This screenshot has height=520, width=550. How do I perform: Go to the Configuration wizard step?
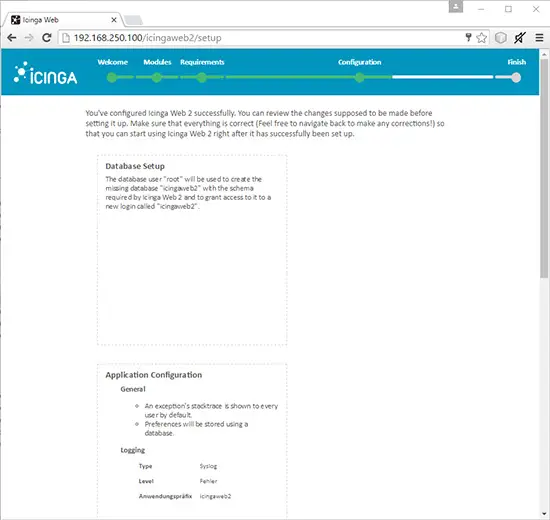click(x=360, y=62)
